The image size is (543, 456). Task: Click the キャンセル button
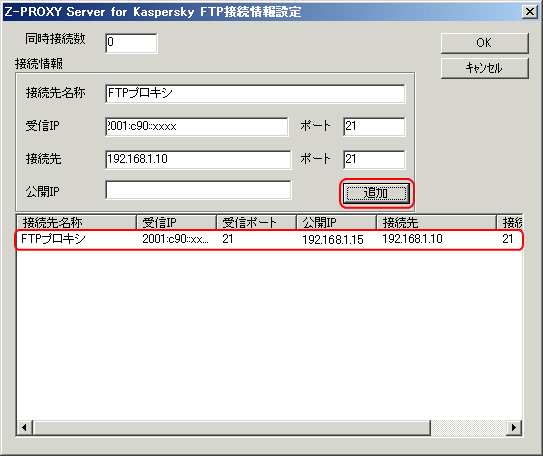pos(484,68)
